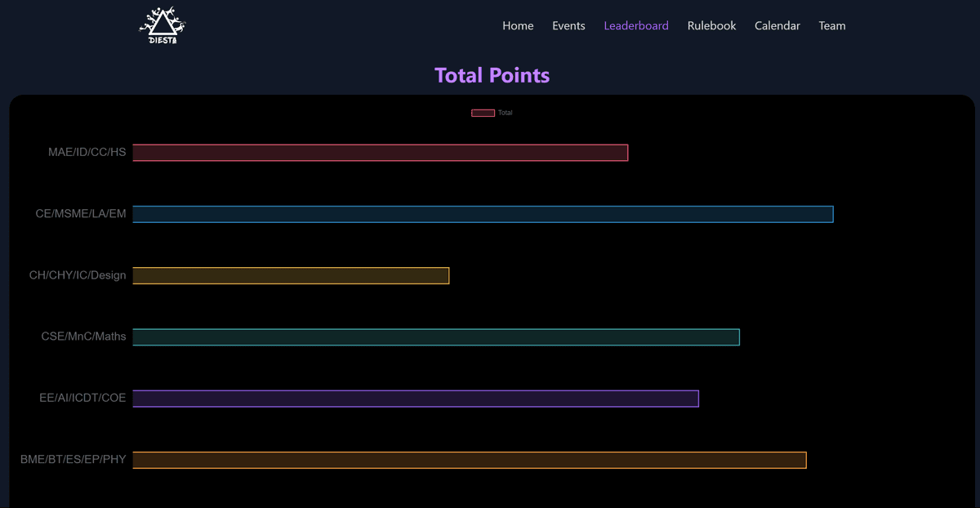Open the Events page
Viewport: 980px width, 508px height.
point(568,26)
